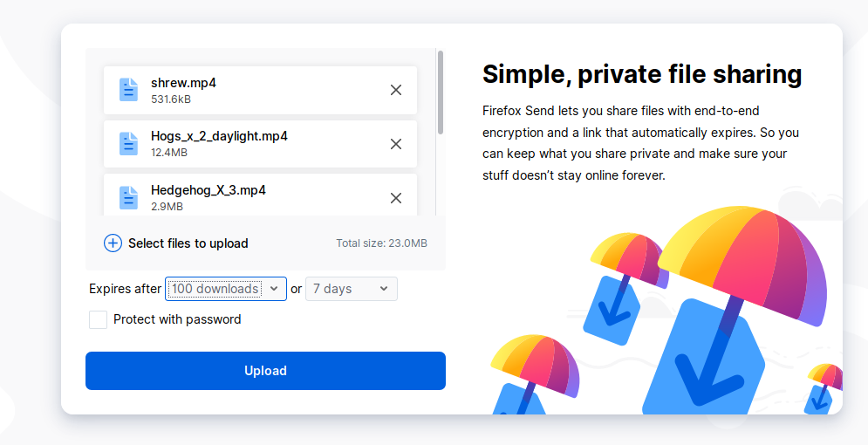Delete Hedgehog_X_3.mp4 using its X icon
The width and height of the screenshot is (868, 445).
click(396, 198)
